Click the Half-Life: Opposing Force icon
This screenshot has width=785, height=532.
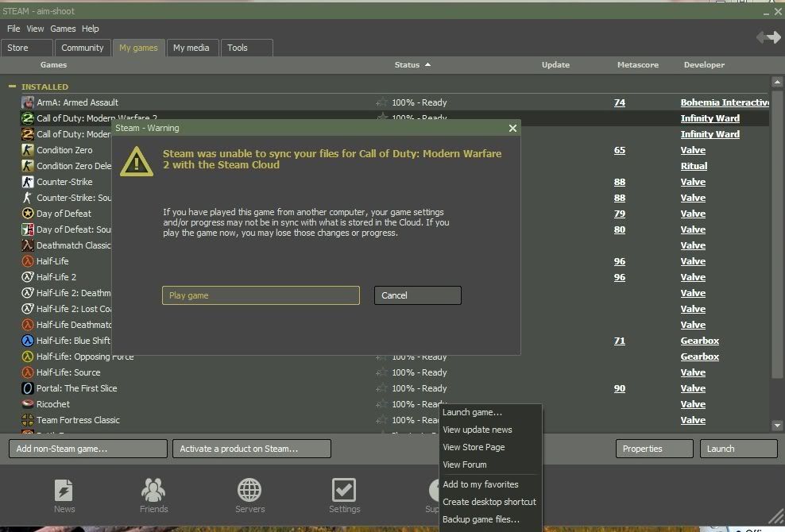coord(28,357)
